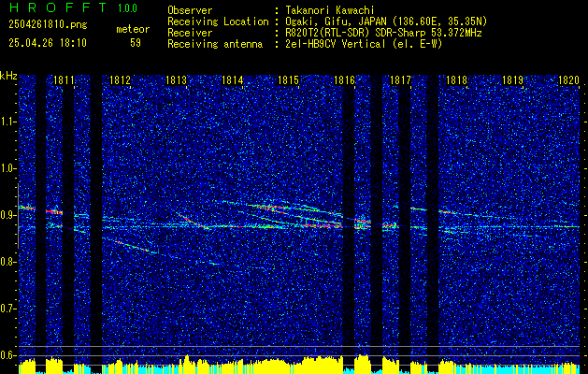Click the meteor label
Viewport: 588px width, 374px height.
[x=133, y=29]
